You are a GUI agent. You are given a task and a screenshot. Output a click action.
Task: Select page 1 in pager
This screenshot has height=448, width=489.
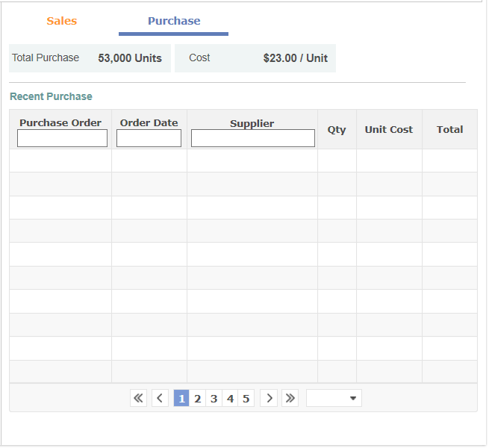pyautogui.click(x=181, y=398)
